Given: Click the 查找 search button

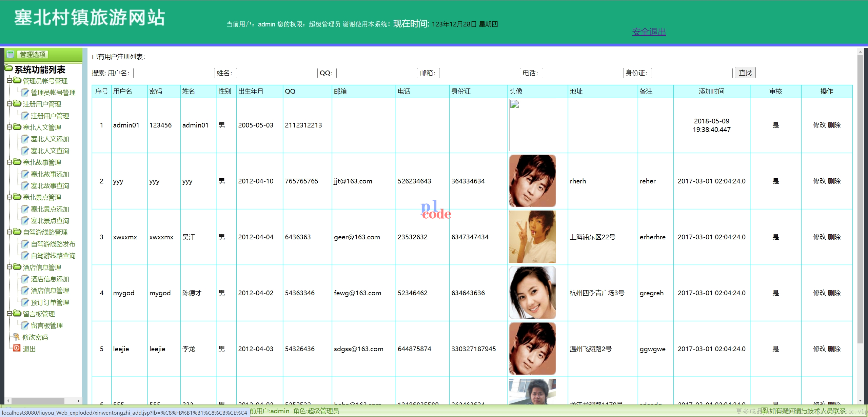Looking at the screenshot, I should pyautogui.click(x=745, y=73).
